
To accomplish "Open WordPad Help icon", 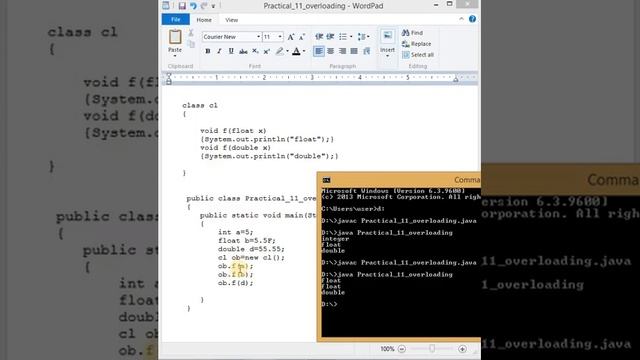I will 472,19.
